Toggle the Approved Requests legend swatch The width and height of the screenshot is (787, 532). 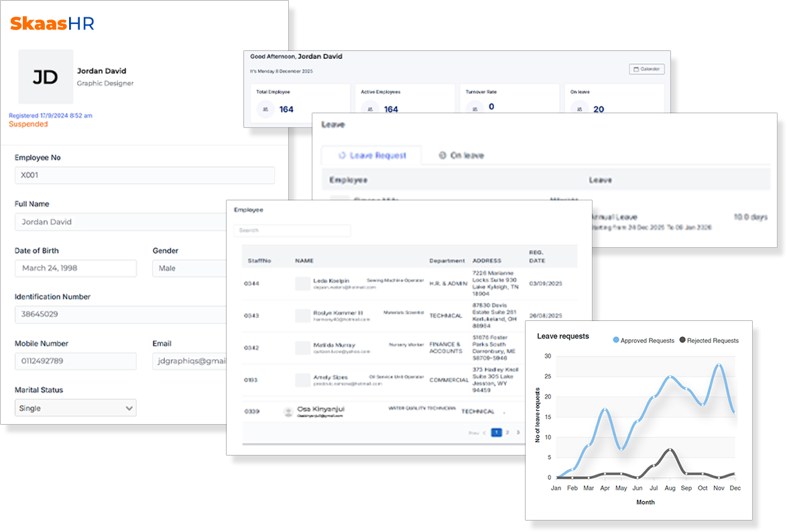pyautogui.click(x=616, y=340)
